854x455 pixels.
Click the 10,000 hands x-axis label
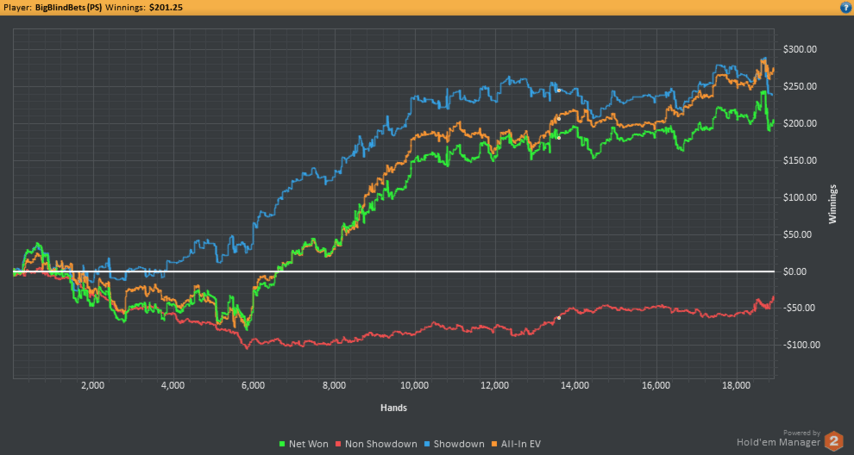point(414,385)
